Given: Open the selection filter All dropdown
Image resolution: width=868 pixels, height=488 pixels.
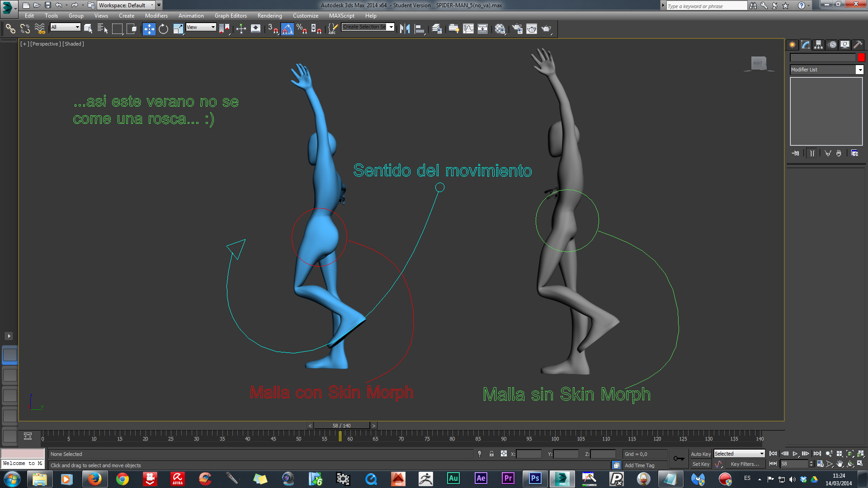Looking at the screenshot, I should click(66, 27).
